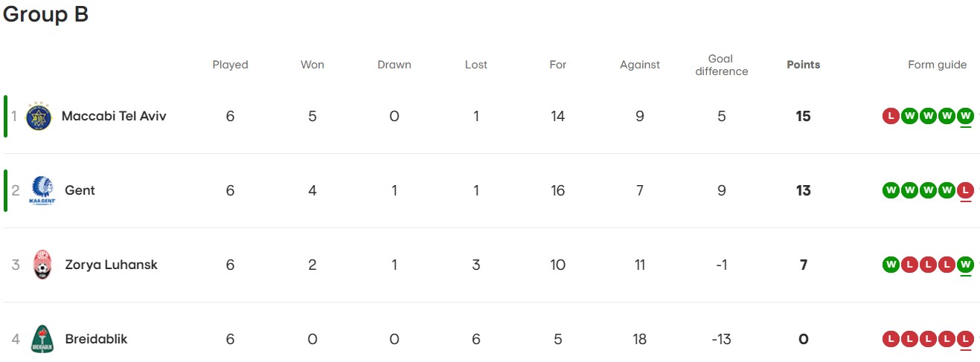Click Zorya Luhansk's first win form icon
This screenshot has height=362, width=980.
coord(891,265)
